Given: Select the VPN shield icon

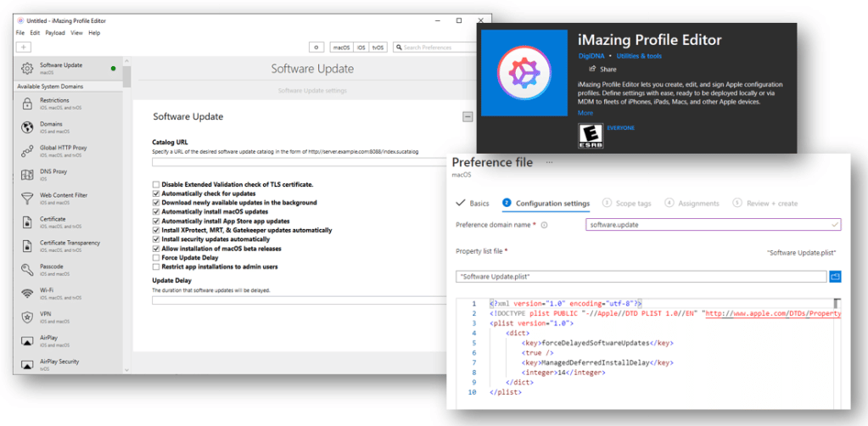Looking at the screenshot, I should tap(27, 317).
